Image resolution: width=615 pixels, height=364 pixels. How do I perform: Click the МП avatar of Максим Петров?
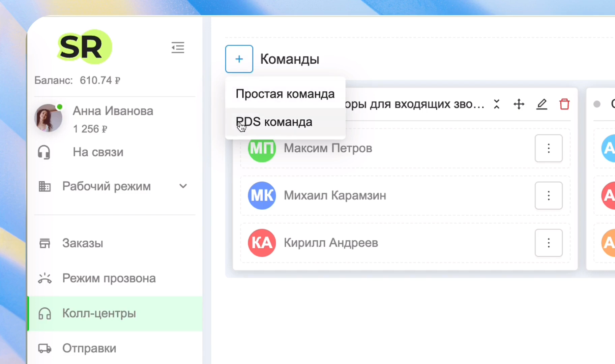tap(262, 149)
